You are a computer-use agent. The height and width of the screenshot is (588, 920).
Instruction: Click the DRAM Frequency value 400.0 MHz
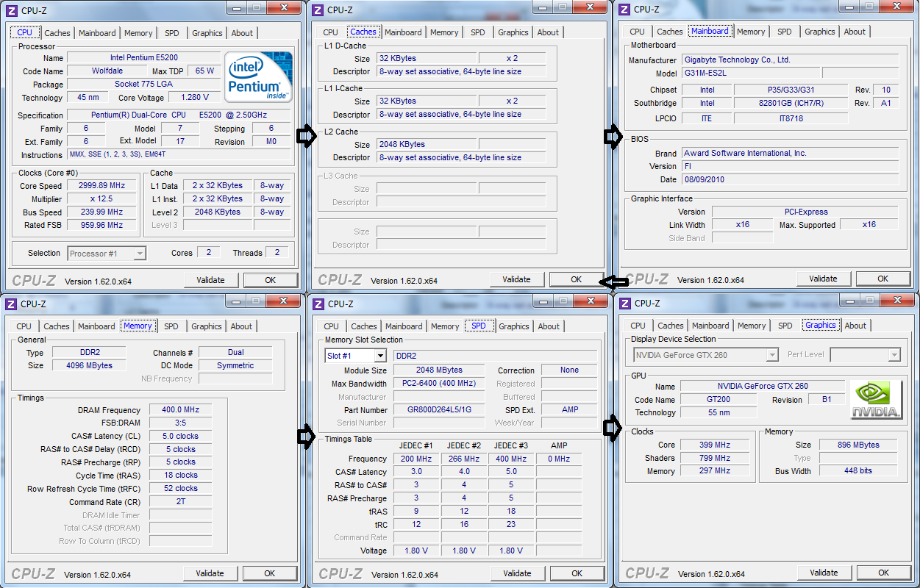pyautogui.click(x=181, y=410)
